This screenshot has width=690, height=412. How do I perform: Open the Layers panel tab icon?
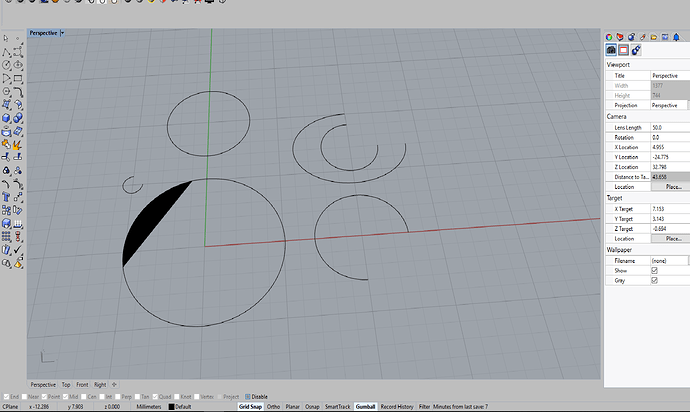pyautogui.click(x=620, y=37)
